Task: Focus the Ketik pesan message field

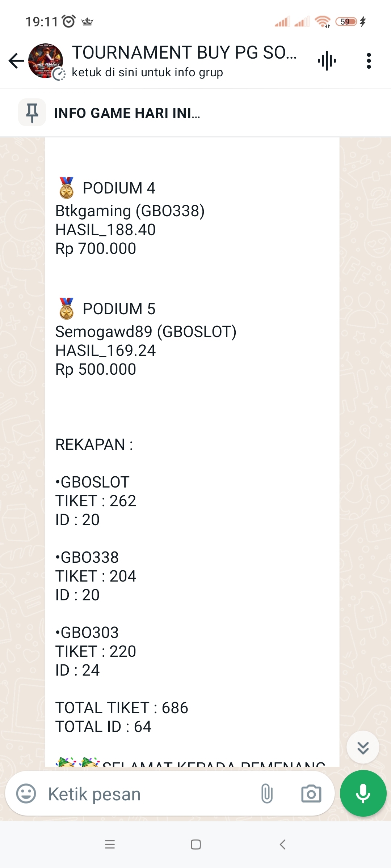Action: 145,794
